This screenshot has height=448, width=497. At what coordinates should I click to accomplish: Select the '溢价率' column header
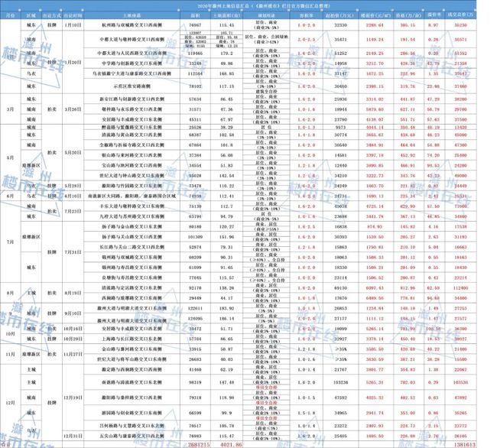point(434,15)
